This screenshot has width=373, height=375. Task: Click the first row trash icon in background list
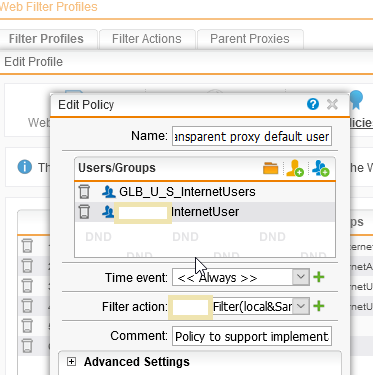pos(27,246)
